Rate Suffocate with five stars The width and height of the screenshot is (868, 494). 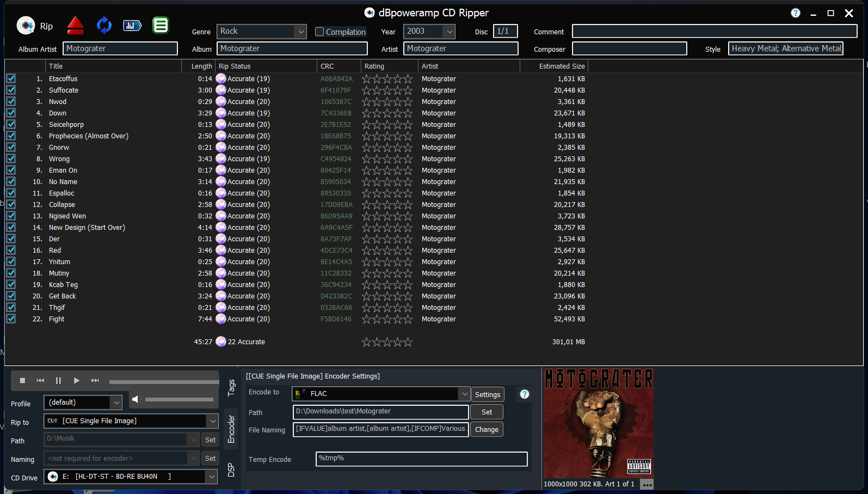coord(408,90)
